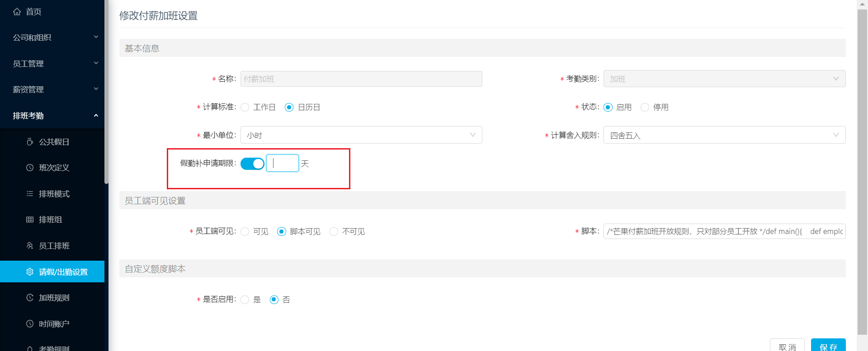Click the person icon for 员工排班
Viewport: 868px width, 351px height.
(x=30, y=246)
